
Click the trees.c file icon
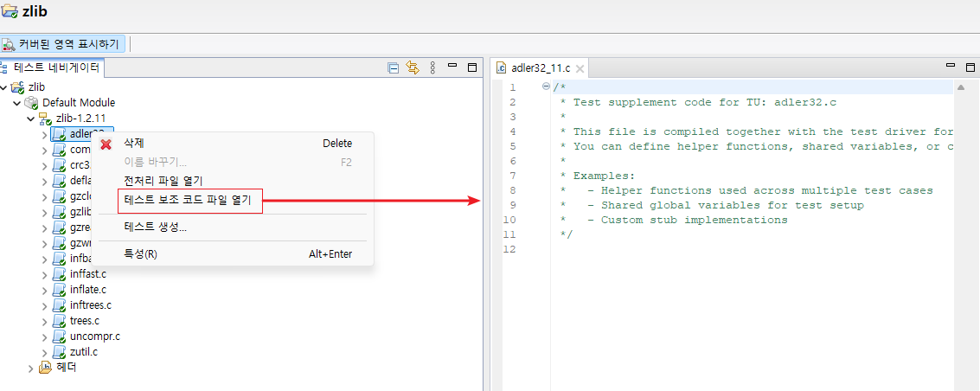tap(60, 321)
